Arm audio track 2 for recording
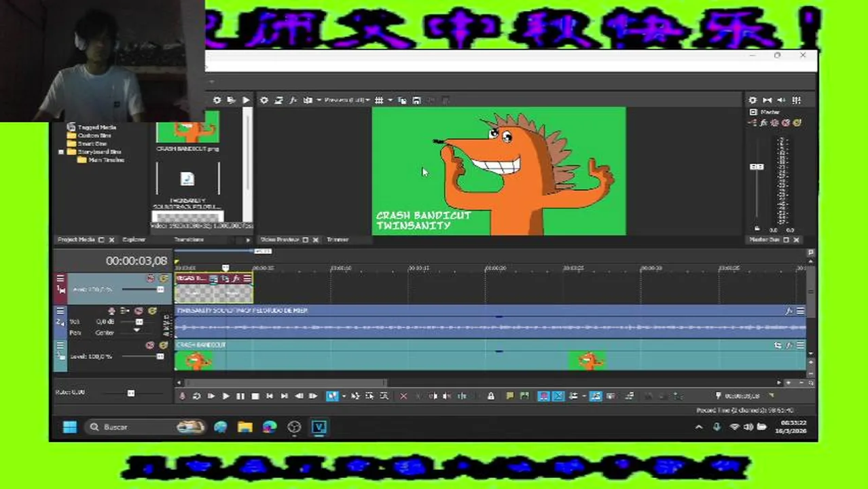The image size is (868, 489). [112, 311]
